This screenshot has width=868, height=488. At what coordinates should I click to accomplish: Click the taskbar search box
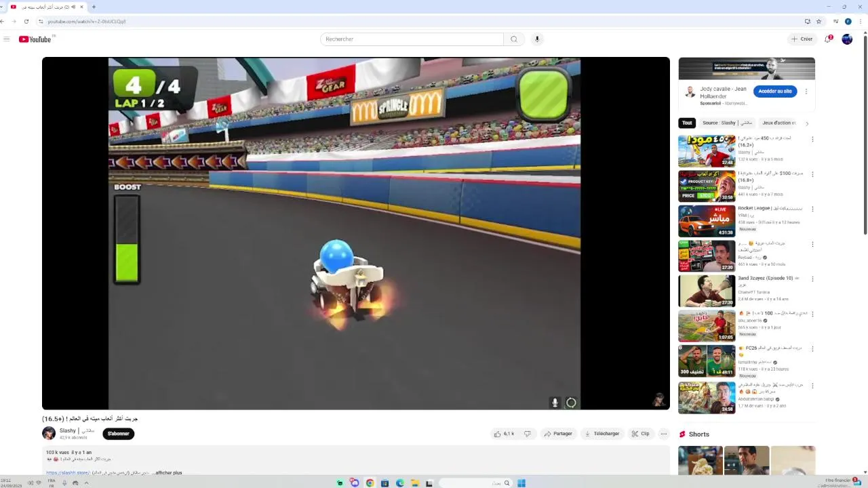[475, 483]
